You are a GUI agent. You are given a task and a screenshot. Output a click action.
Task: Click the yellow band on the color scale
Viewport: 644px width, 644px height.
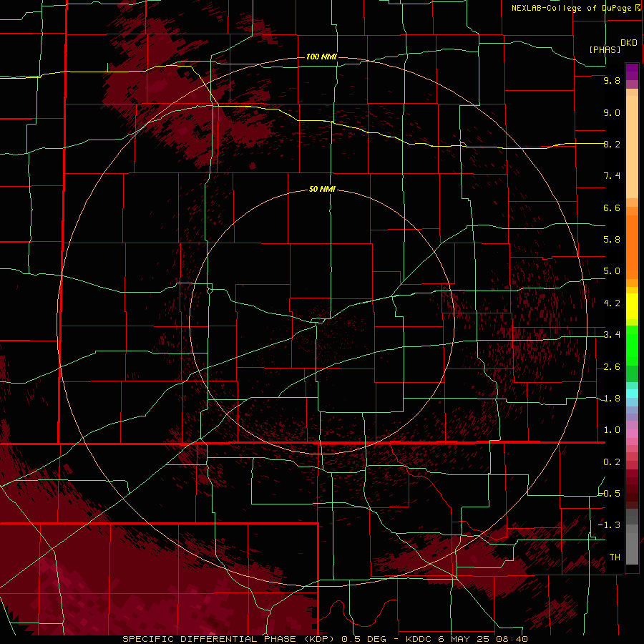(x=632, y=306)
